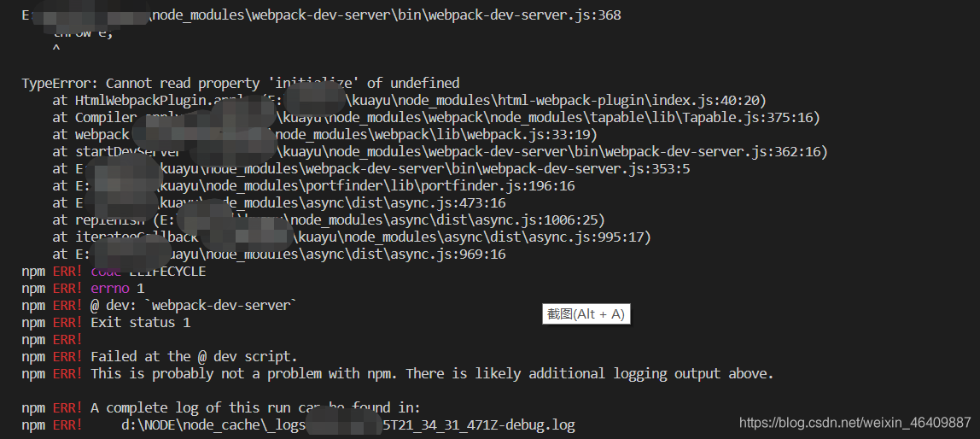Click the 截图(Alt + A) tooltip
This screenshot has width=980, height=439.
coord(586,314)
